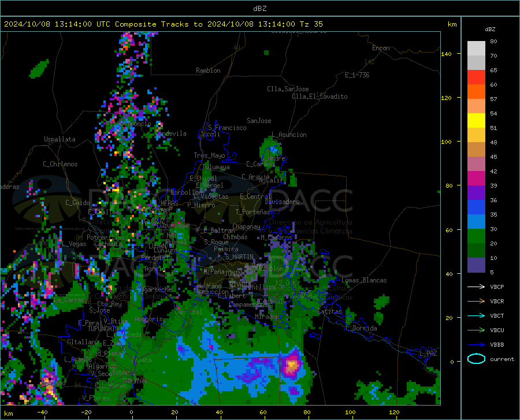Click the L_Asuncion place label
The height and width of the screenshot is (420, 520).
point(289,135)
